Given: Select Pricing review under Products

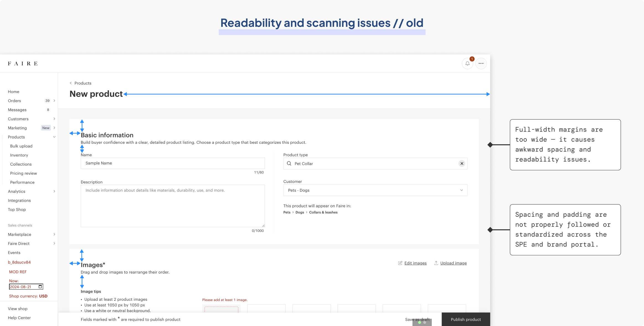Looking at the screenshot, I should (x=24, y=173).
